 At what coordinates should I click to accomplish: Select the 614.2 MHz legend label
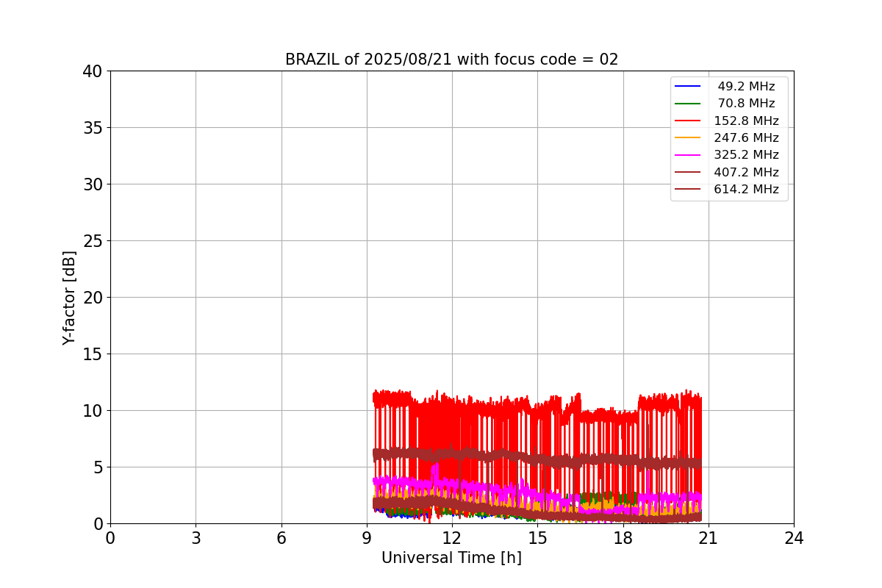pos(746,190)
